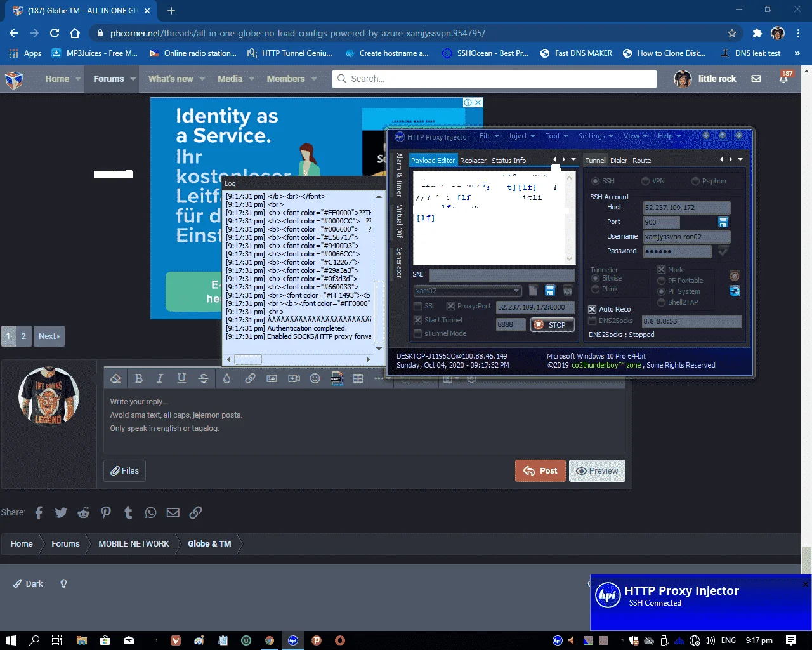Bookmark this page with the star icon
Viewport: 812px width, 650px height.
732,33
